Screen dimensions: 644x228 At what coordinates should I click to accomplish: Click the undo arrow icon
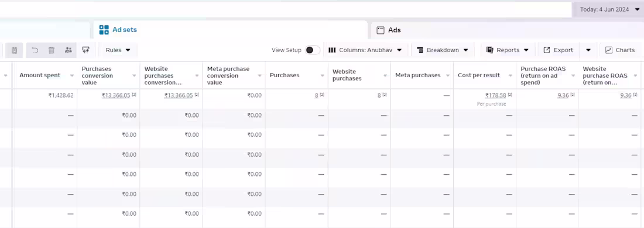click(35, 50)
